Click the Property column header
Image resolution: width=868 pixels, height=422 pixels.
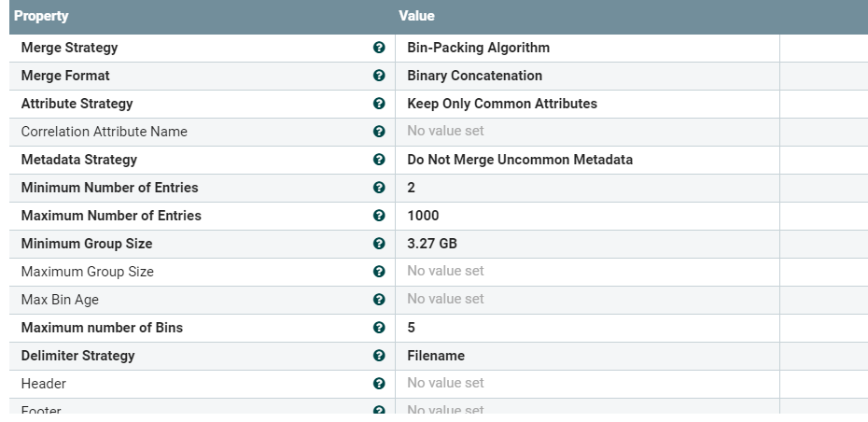pyautogui.click(x=41, y=16)
